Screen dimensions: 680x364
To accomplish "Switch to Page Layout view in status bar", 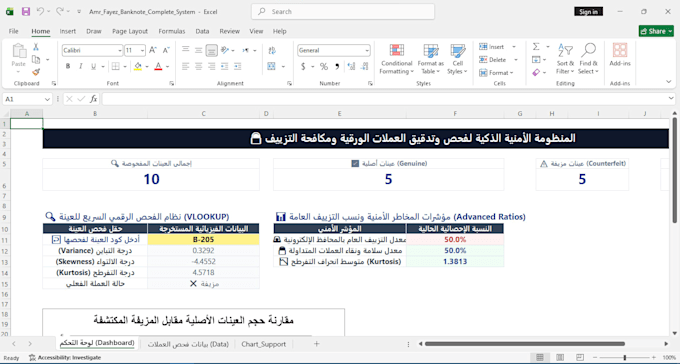I will (x=560, y=357).
